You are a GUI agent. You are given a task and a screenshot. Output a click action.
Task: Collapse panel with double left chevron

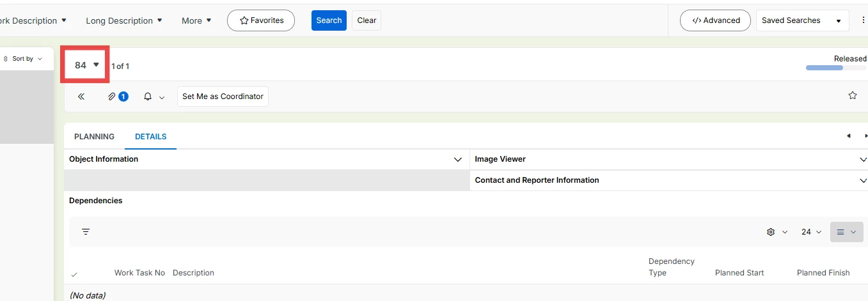[81, 96]
